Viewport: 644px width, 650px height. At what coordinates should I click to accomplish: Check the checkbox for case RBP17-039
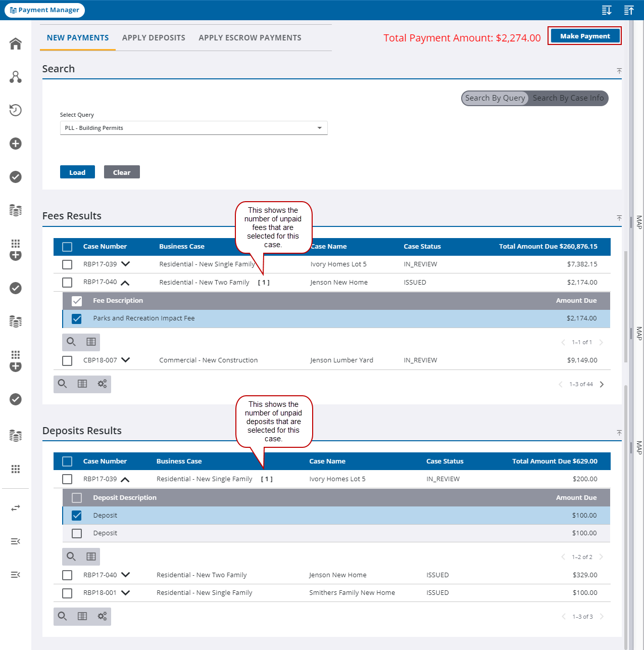pos(67,264)
